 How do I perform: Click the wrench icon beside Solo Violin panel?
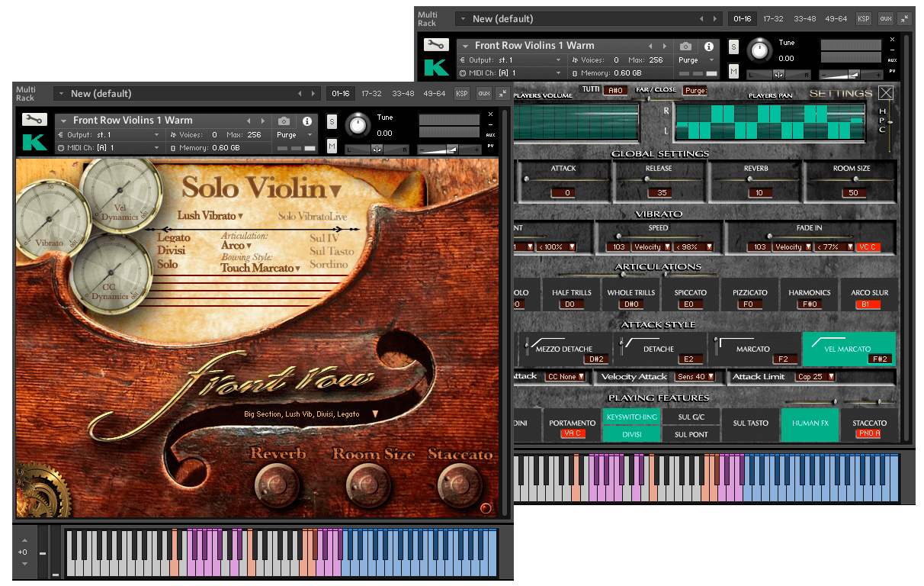[x=35, y=120]
